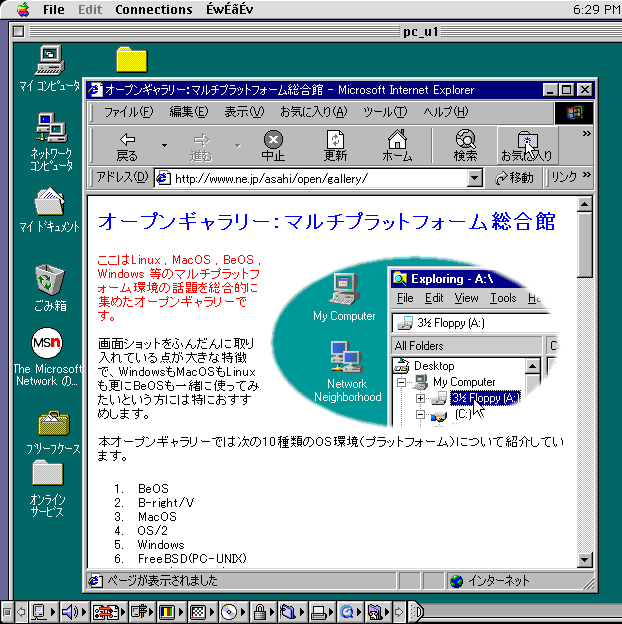This screenshot has width=622, height=624.
Task: Open the Favorites (お気に入り) toolbar button
Action: pos(527,146)
